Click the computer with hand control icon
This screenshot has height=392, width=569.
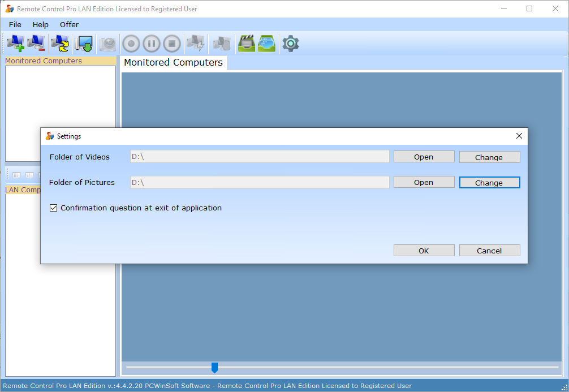click(222, 44)
